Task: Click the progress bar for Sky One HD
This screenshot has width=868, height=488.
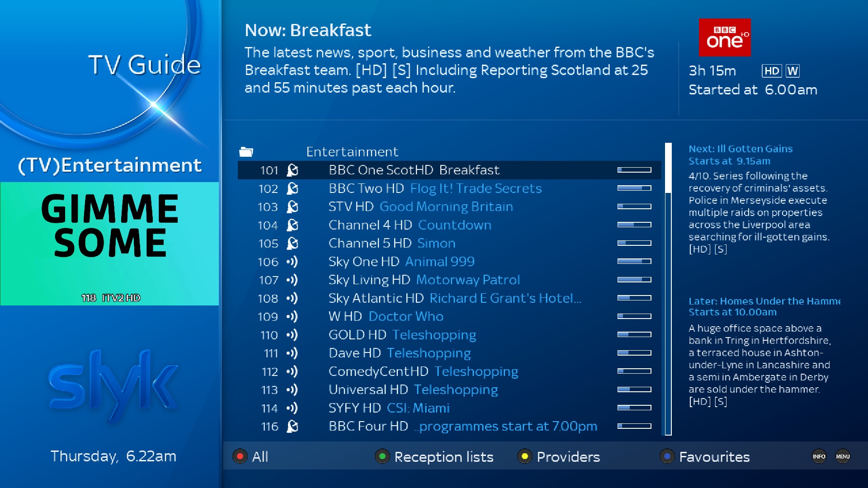Action: tap(634, 261)
